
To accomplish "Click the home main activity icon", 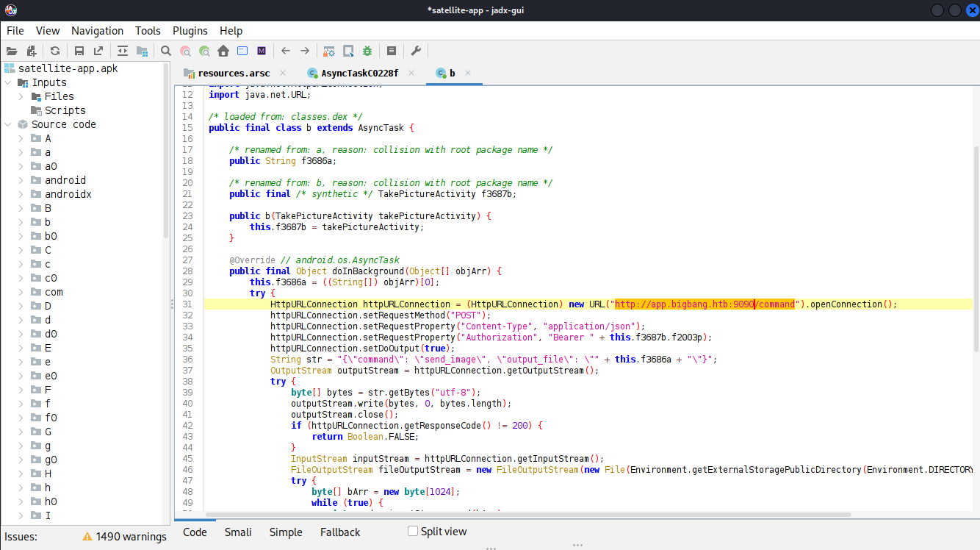I will (223, 51).
